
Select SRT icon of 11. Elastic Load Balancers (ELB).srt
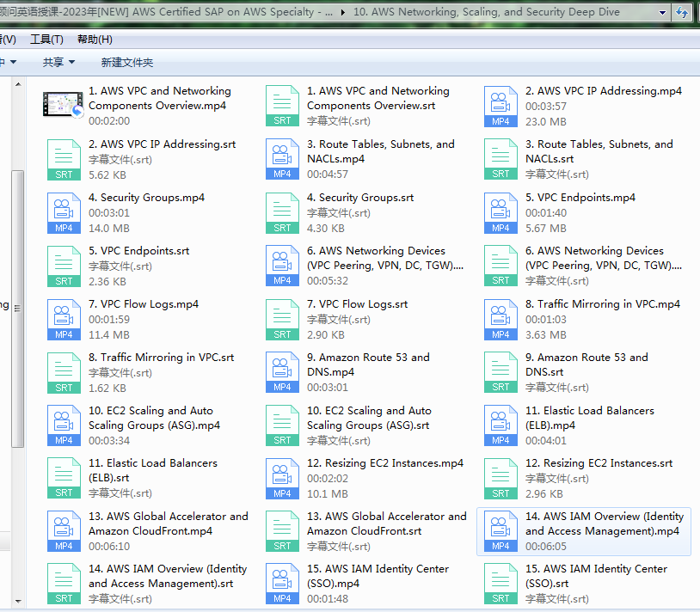click(x=64, y=478)
